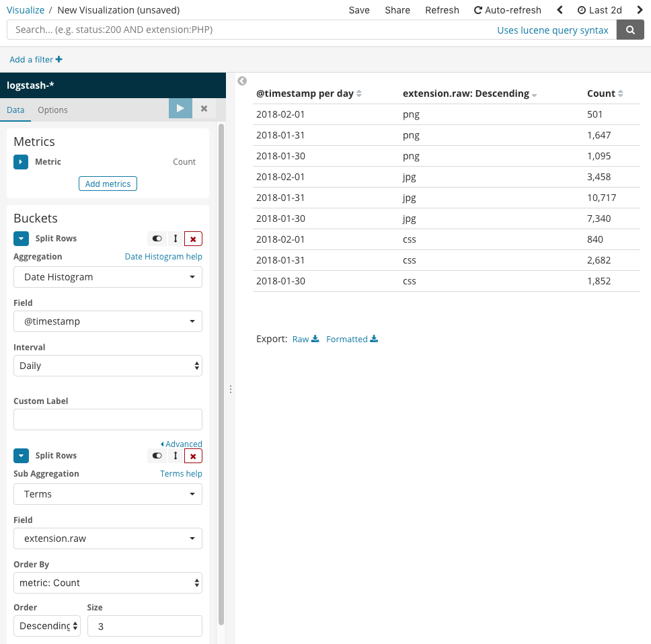
Task: Apply changes with the play button
Action: (180, 108)
